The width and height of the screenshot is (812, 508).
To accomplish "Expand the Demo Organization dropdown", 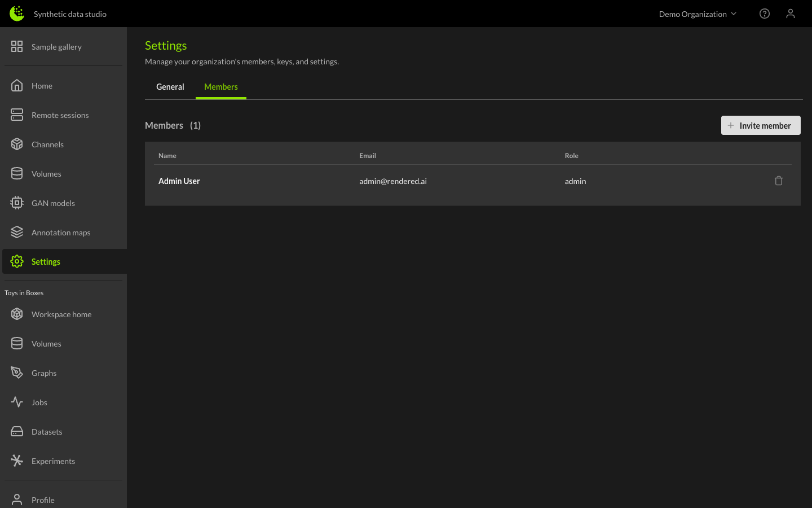I will (698, 14).
